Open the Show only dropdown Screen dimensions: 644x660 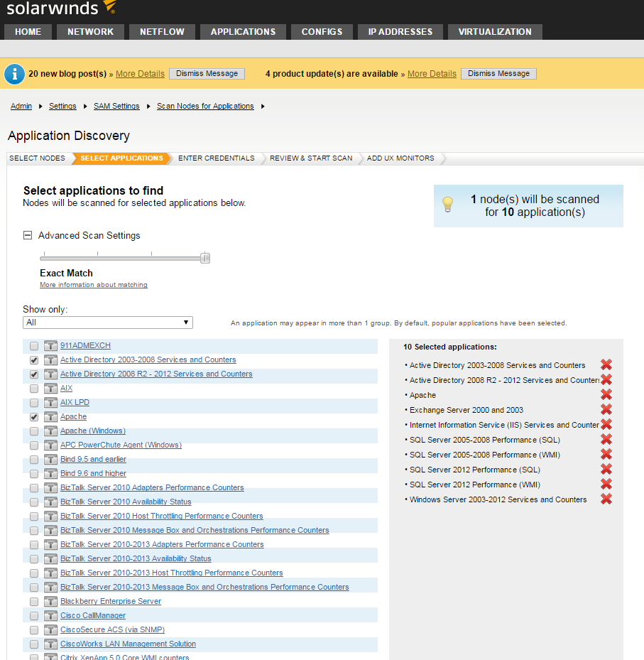point(108,323)
